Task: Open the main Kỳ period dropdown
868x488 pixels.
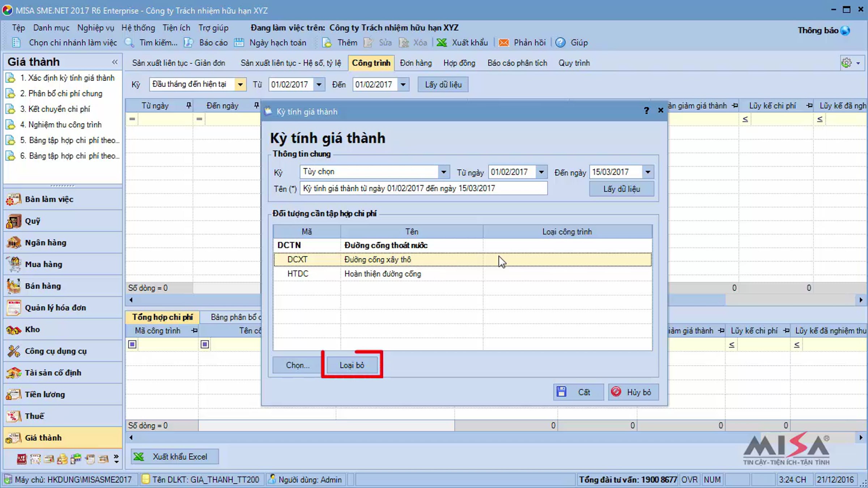Action: click(240, 85)
